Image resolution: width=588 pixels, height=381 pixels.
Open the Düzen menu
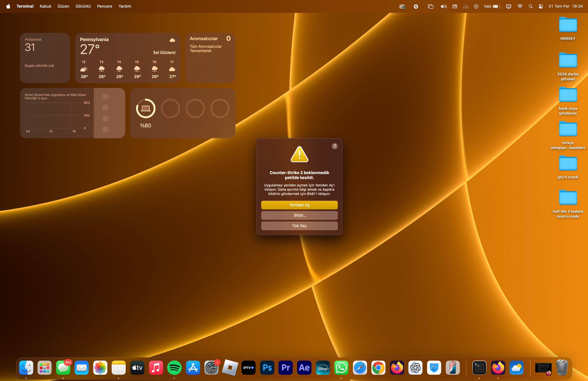coord(63,6)
